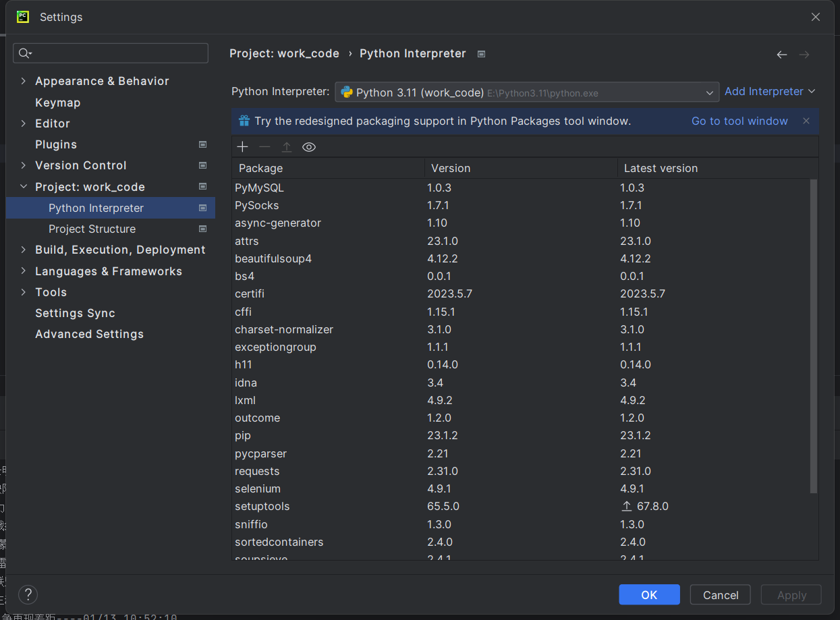Screen dimensions: 840x620
Task: Click the search magnifier icon
Action: (x=25, y=53)
